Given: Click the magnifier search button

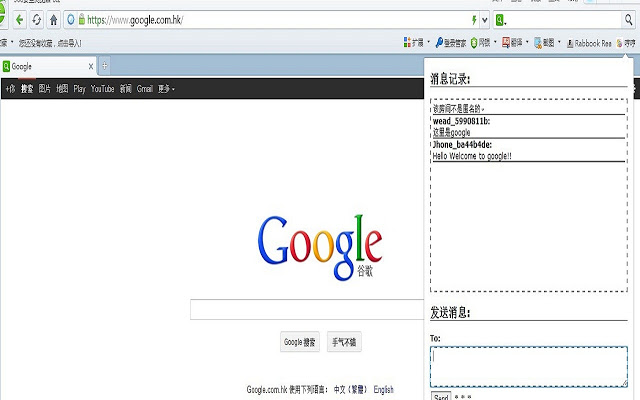Looking at the screenshot, I should 629,19.
